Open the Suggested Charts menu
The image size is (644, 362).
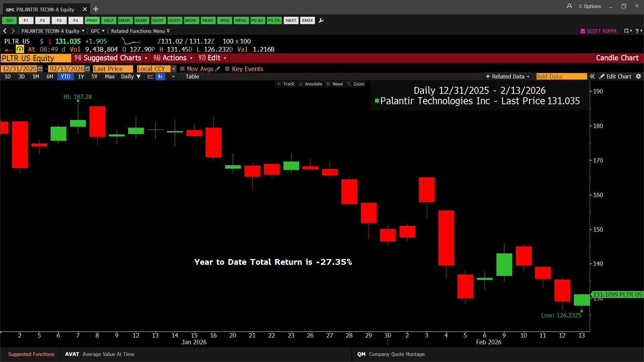(111, 58)
